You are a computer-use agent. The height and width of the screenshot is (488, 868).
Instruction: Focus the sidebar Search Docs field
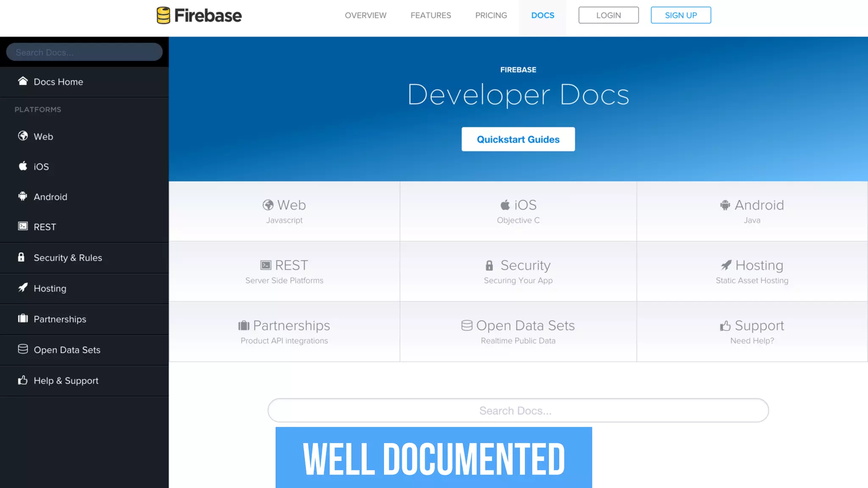click(x=84, y=52)
